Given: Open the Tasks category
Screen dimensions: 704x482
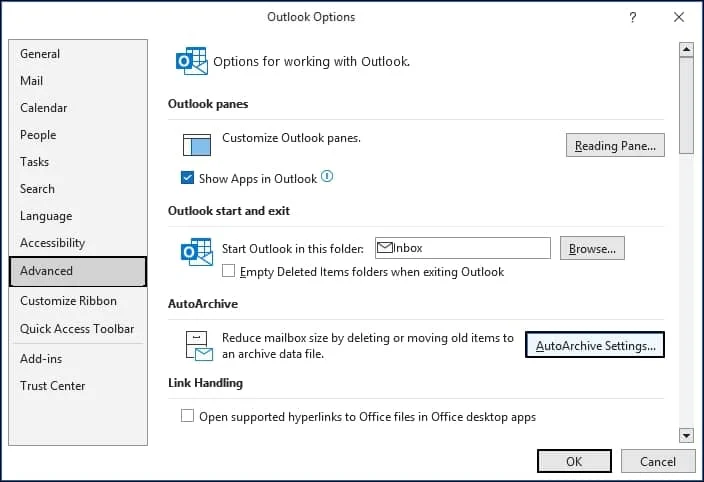Looking at the screenshot, I should point(78,162).
